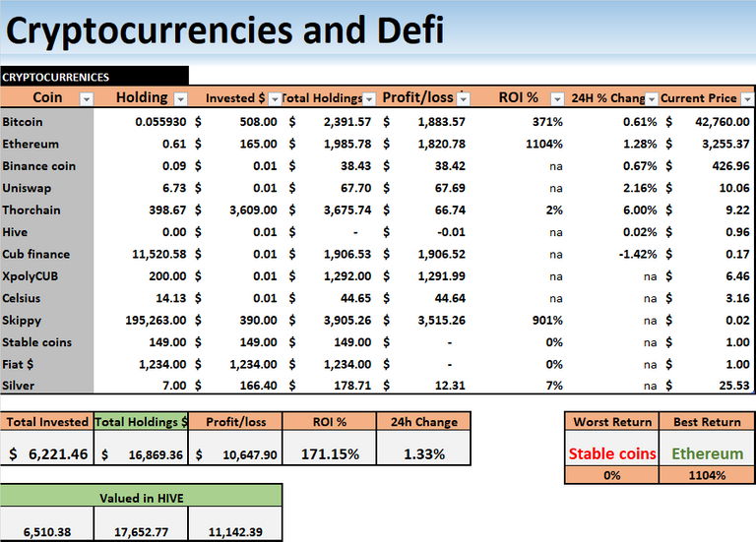Screen dimensions: 756x542
Task: Select the Hive coin cell
Action: pyautogui.click(x=47, y=232)
